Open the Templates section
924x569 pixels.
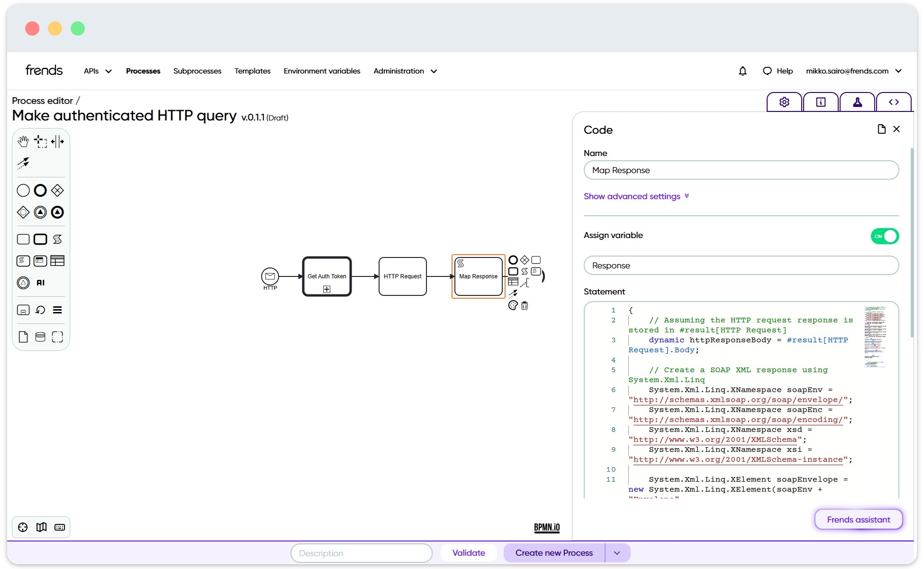click(x=252, y=71)
